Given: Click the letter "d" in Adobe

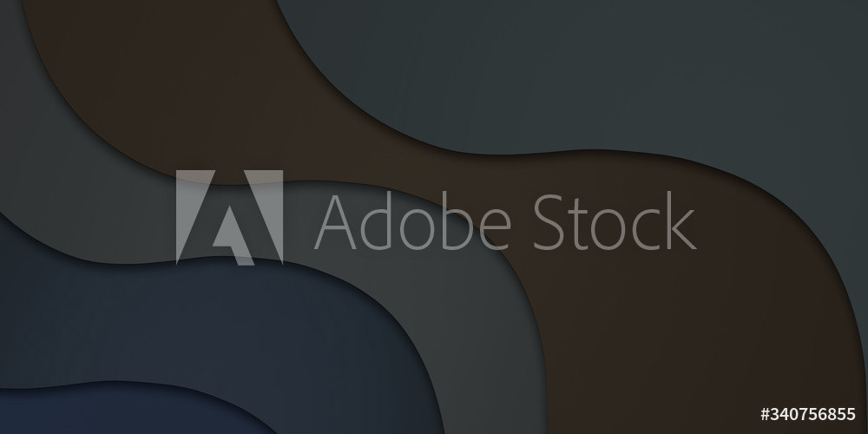Looking at the screenshot, I should pyautogui.click(x=377, y=221).
